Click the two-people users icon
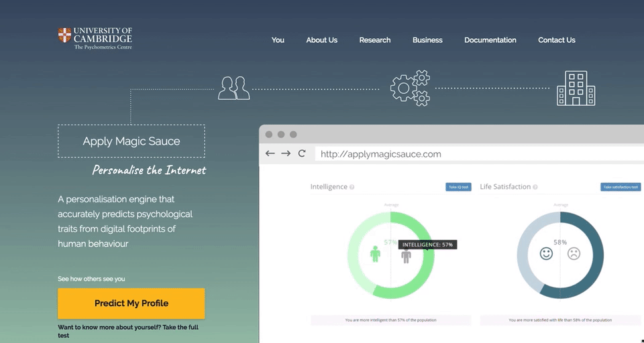This screenshot has height=343, width=644. pos(233,88)
